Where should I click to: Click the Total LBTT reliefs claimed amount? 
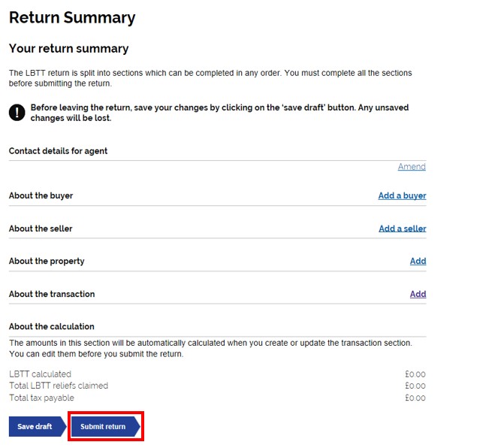tap(415, 386)
